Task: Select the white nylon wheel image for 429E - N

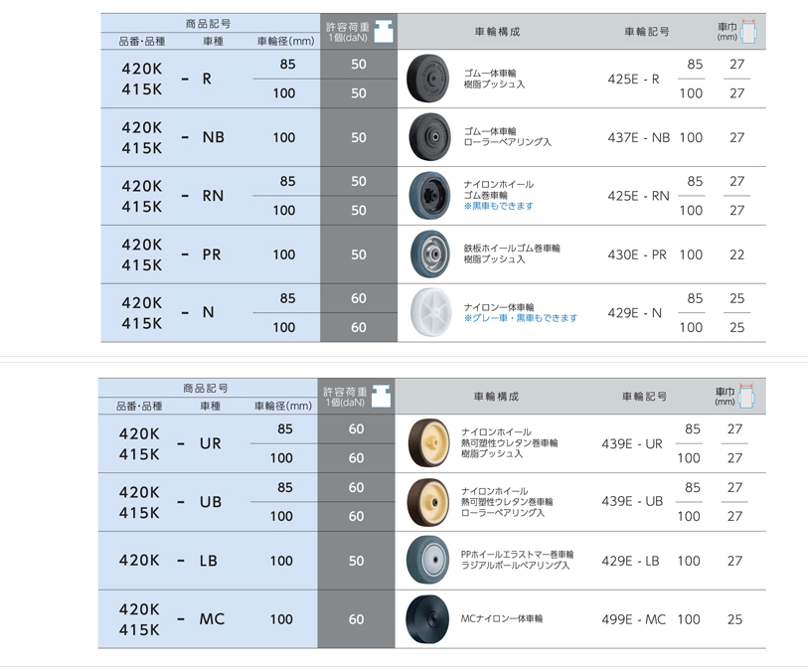Action: click(430, 312)
